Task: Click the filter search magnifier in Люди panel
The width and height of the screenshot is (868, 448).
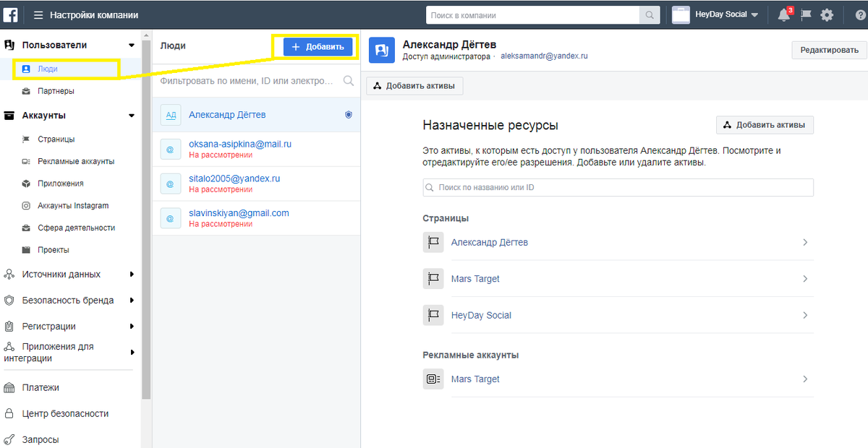Action: pos(349,80)
